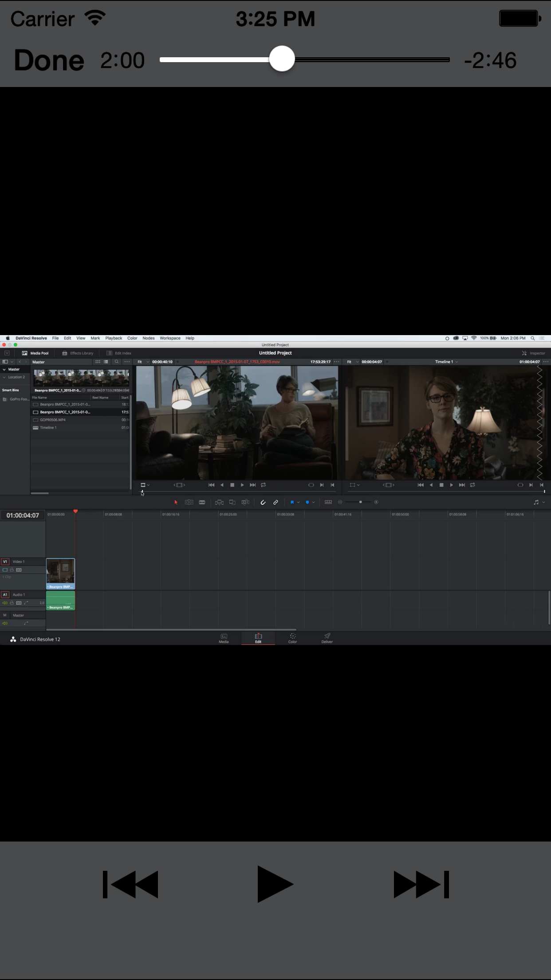
Task: Click the loop icon in source viewer
Action: click(264, 485)
